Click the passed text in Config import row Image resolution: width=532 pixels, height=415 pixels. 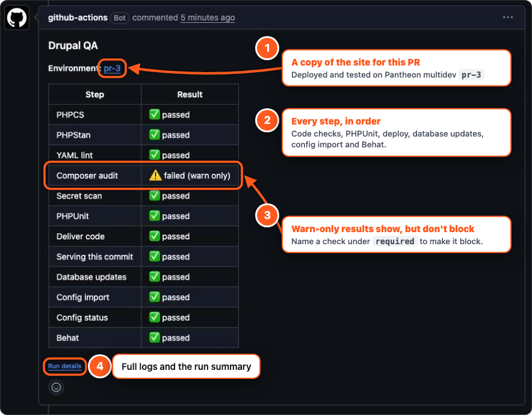176,297
